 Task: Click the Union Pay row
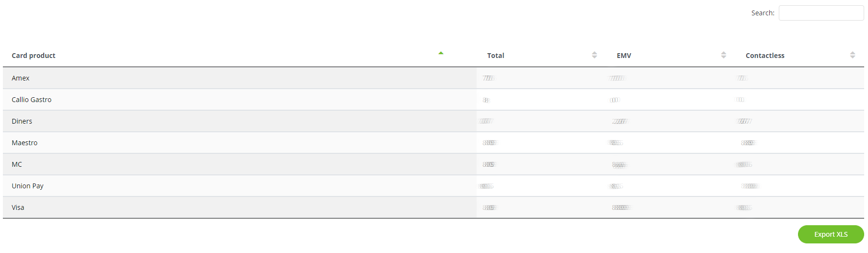point(434,186)
